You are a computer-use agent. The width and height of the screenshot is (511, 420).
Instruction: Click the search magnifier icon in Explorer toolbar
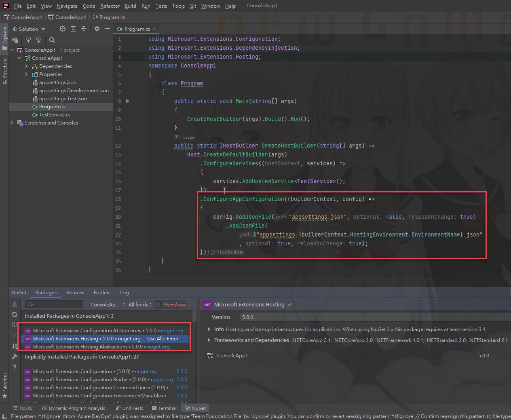click(x=52, y=40)
